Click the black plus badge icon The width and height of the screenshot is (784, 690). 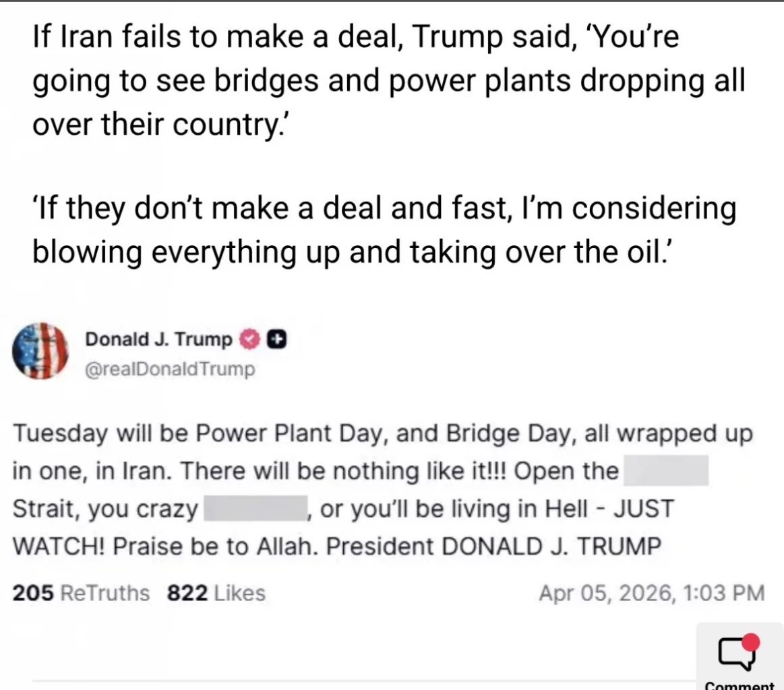(x=274, y=340)
